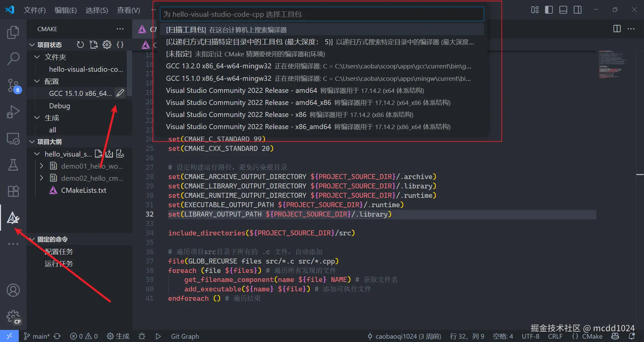Open the Testing flask view
The image size is (644, 342).
click(x=13, y=165)
